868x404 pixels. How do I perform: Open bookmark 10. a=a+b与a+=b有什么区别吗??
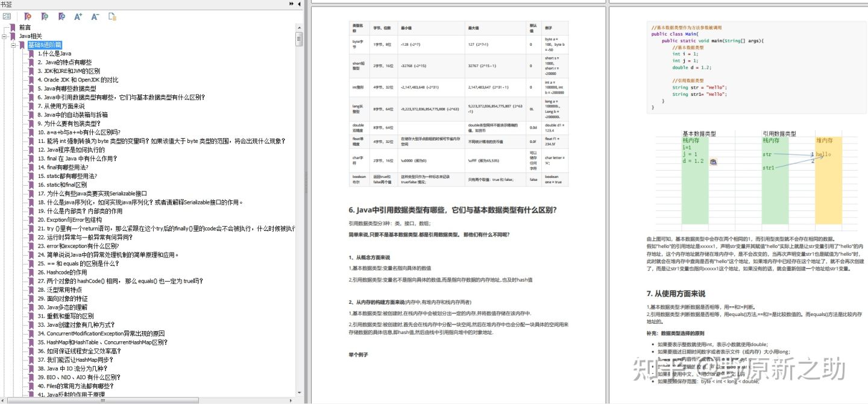[78, 132]
